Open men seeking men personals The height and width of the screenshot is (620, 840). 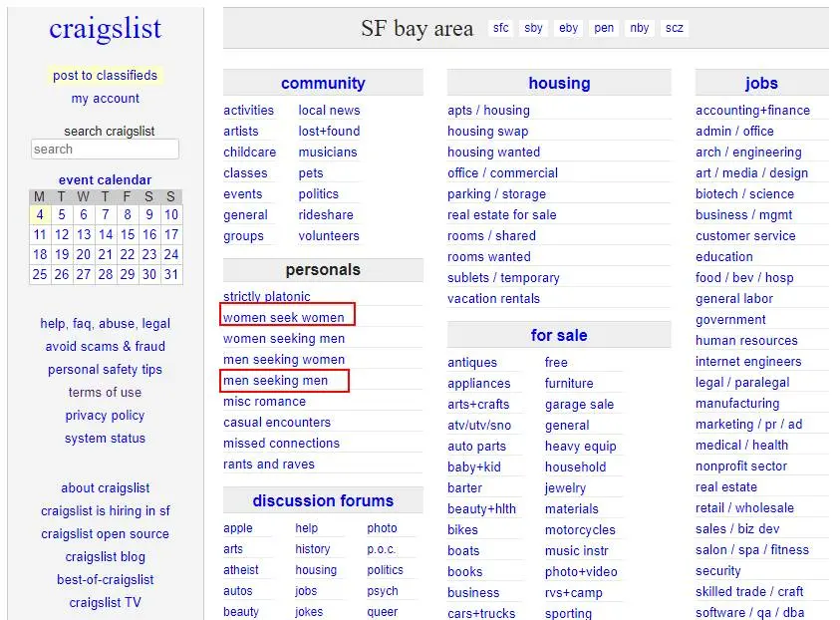click(x=275, y=381)
